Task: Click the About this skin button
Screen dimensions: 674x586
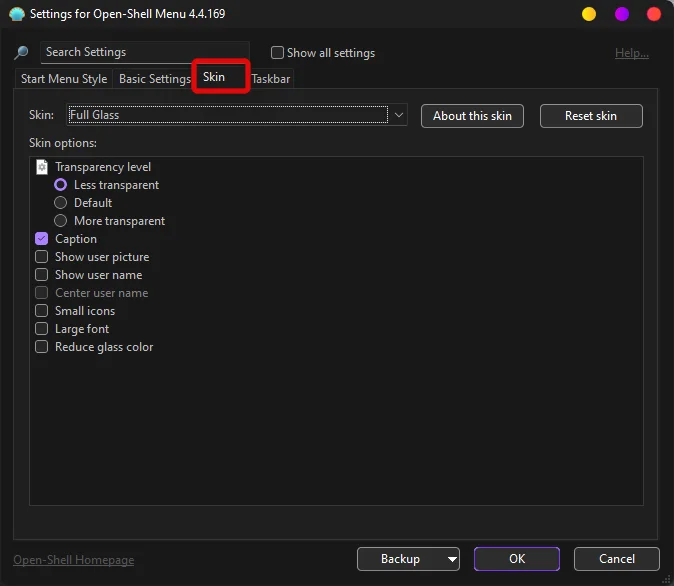Action: [472, 116]
